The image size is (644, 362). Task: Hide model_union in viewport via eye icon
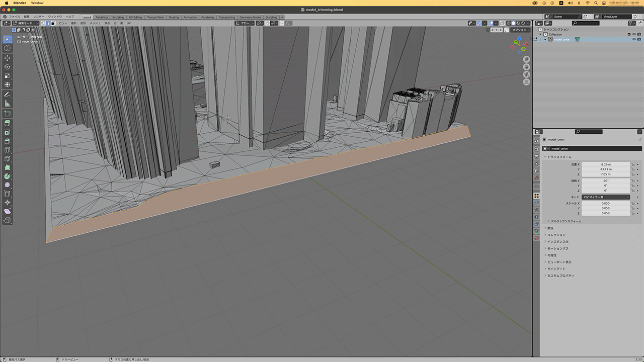point(634,39)
